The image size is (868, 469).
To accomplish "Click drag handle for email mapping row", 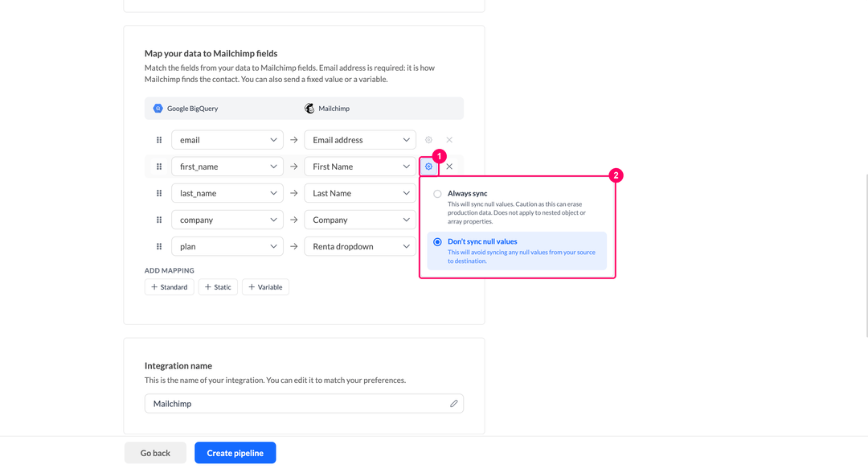I will point(159,140).
